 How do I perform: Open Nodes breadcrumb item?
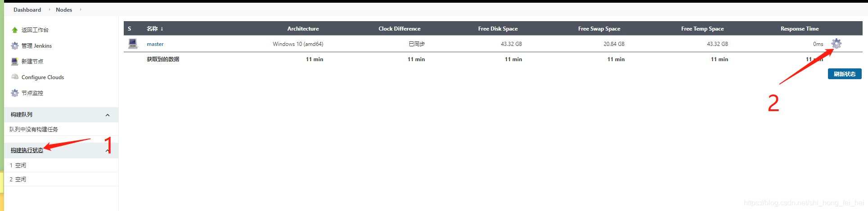pyautogui.click(x=64, y=9)
